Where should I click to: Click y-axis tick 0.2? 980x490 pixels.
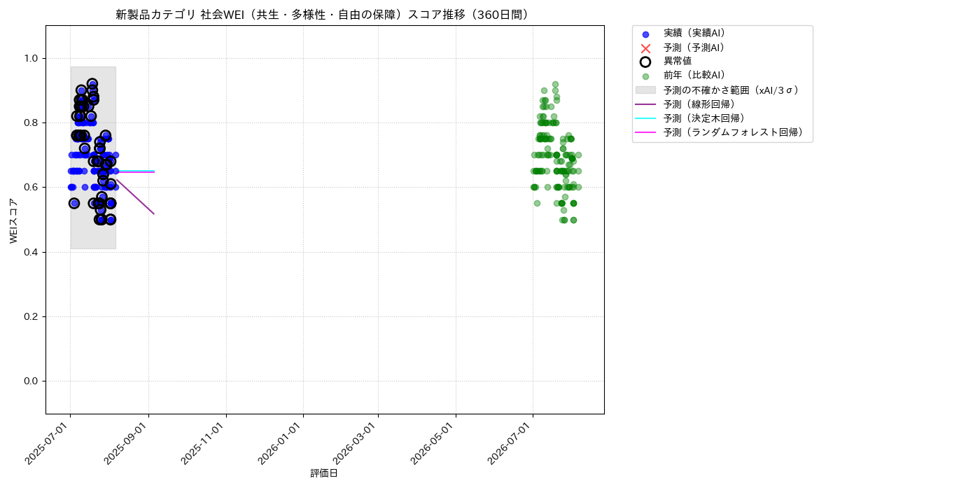[31, 316]
